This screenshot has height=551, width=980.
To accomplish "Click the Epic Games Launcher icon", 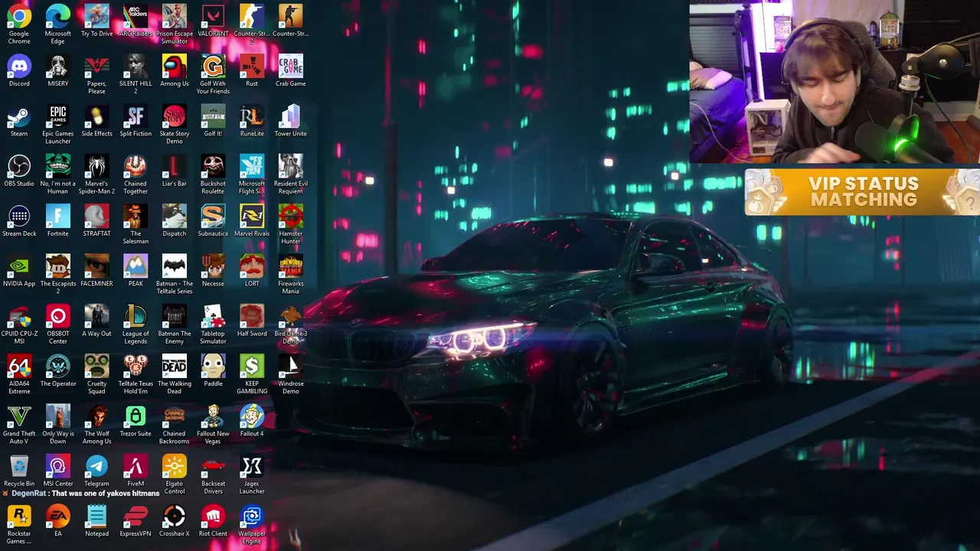I will pyautogui.click(x=58, y=124).
